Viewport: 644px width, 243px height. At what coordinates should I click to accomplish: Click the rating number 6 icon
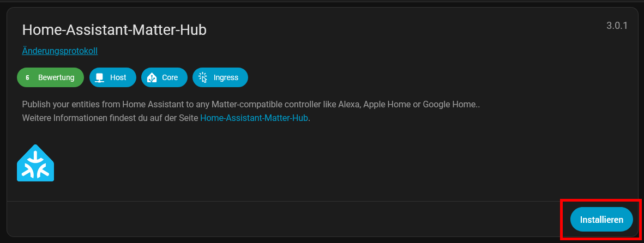point(27,77)
